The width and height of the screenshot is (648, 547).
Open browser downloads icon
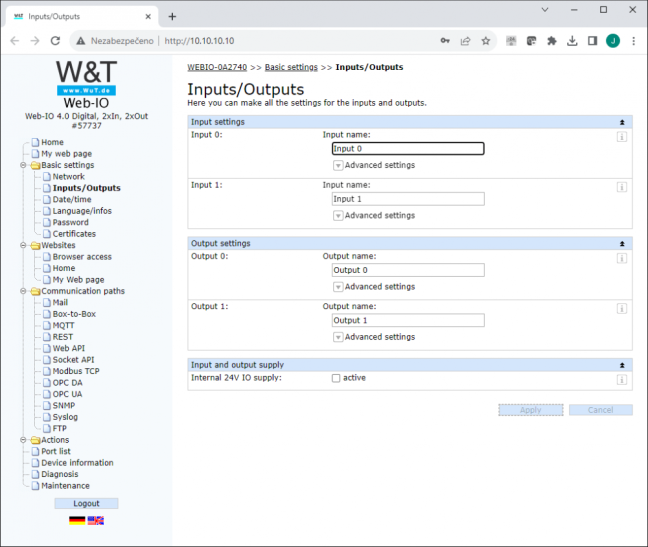coord(572,41)
